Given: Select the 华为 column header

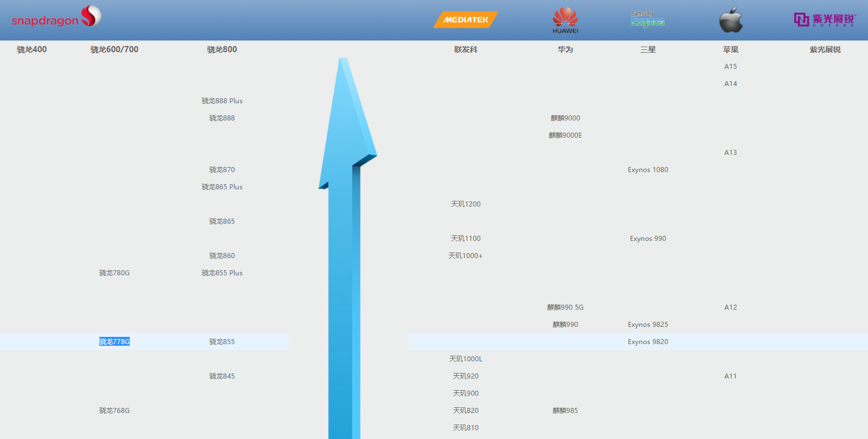Looking at the screenshot, I should pyautogui.click(x=565, y=49).
